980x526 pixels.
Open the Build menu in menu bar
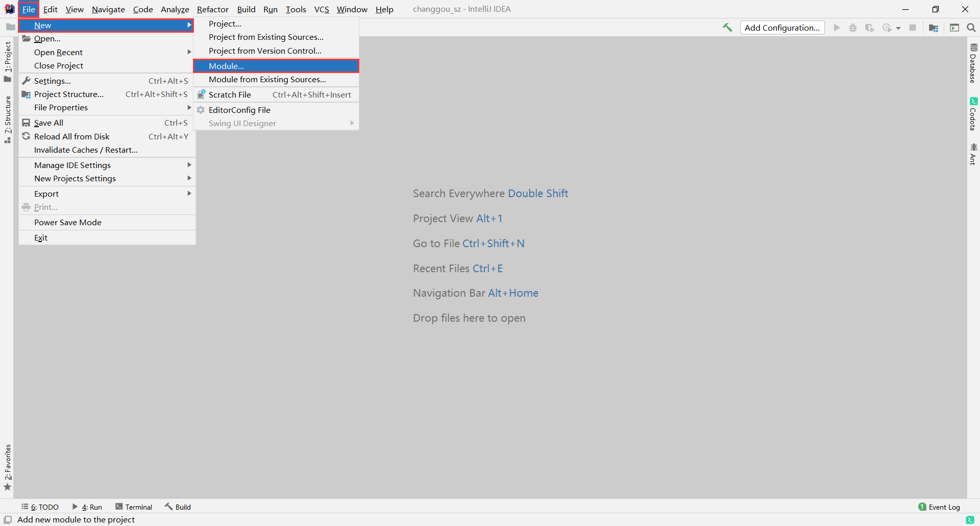[246, 9]
